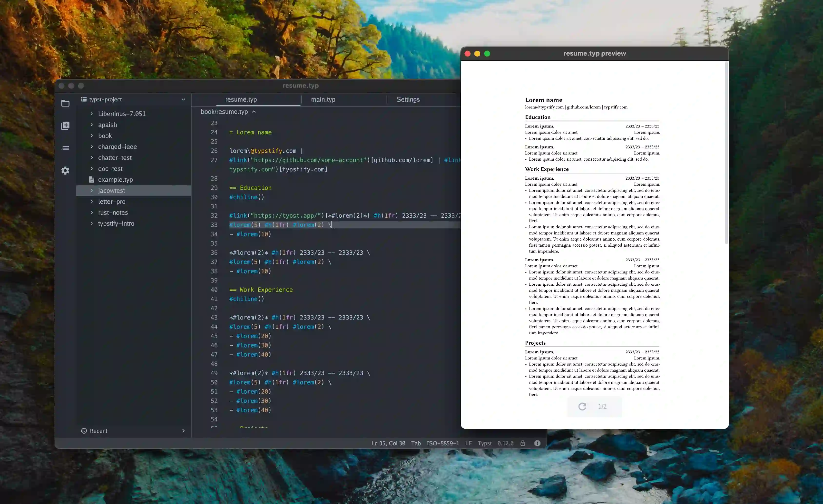Open the file browser folder icon

click(x=66, y=104)
